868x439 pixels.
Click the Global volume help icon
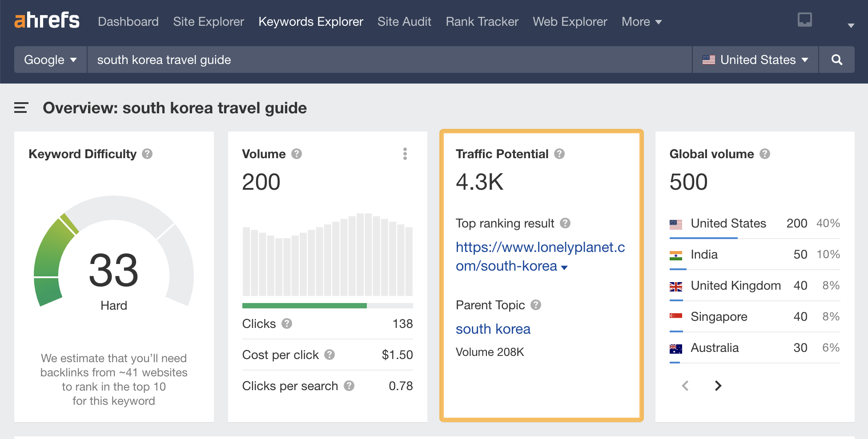pos(765,154)
